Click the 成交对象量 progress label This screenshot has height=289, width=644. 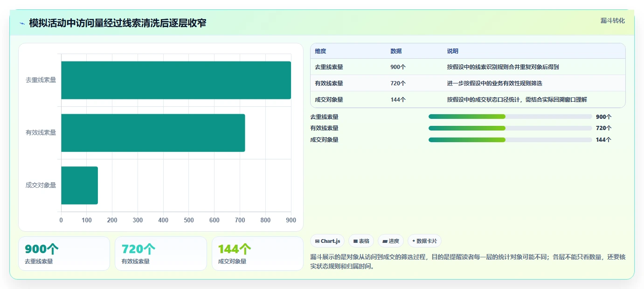(324, 140)
